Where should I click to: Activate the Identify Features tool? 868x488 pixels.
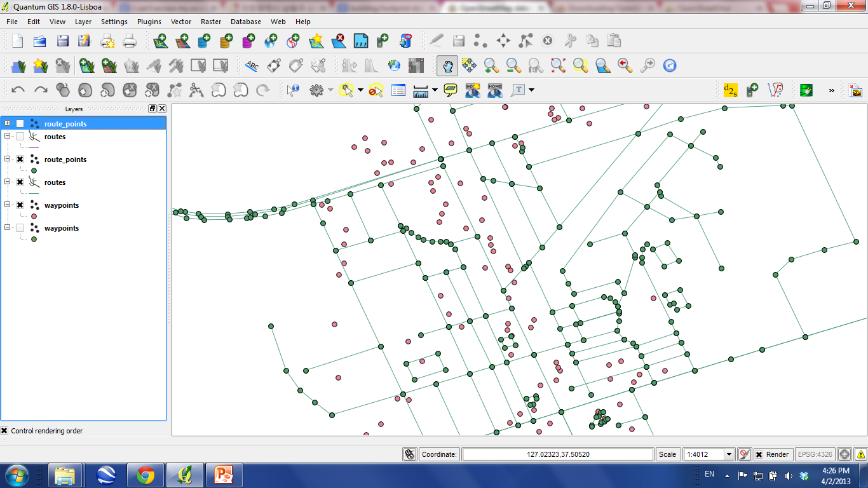pyautogui.click(x=293, y=90)
